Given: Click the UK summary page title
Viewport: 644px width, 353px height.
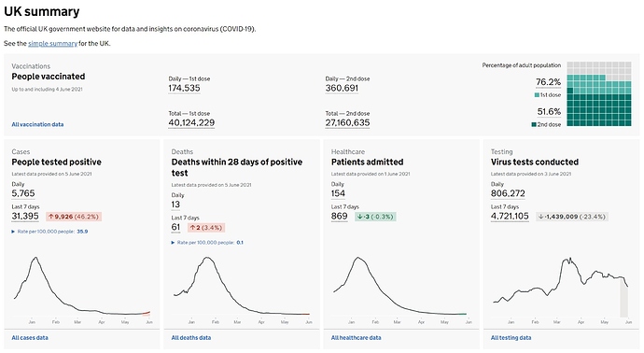Looking at the screenshot, I should click(x=41, y=11).
